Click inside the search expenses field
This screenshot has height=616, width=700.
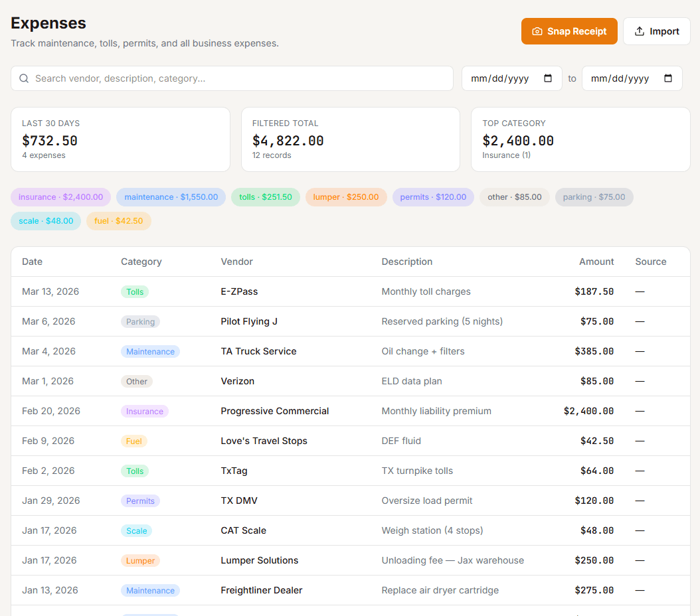(x=199, y=78)
